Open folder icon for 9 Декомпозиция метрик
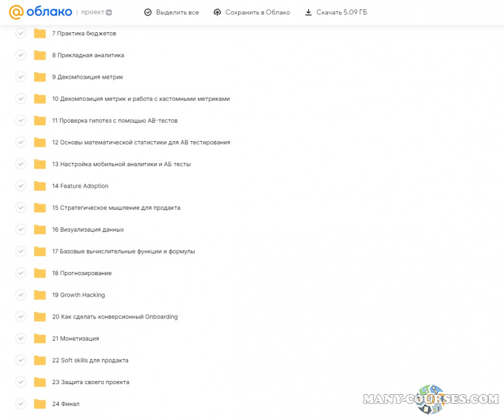 coord(40,77)
